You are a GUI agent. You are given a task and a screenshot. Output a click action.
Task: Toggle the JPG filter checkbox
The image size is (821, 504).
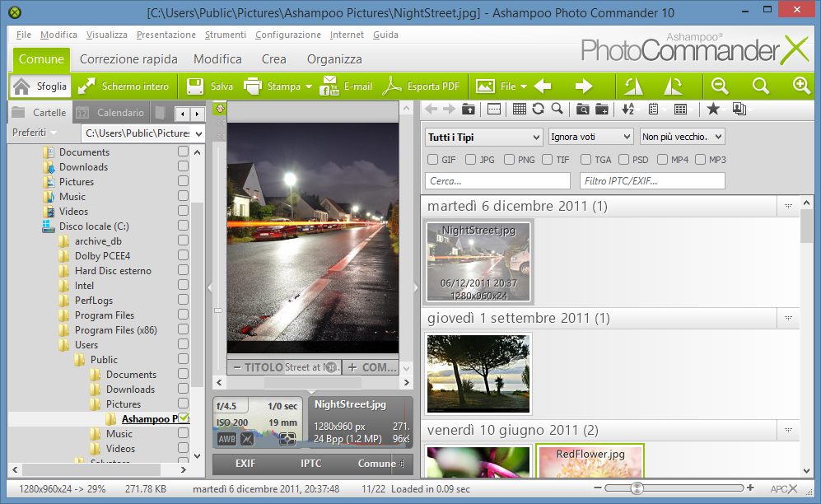[471, 159]
